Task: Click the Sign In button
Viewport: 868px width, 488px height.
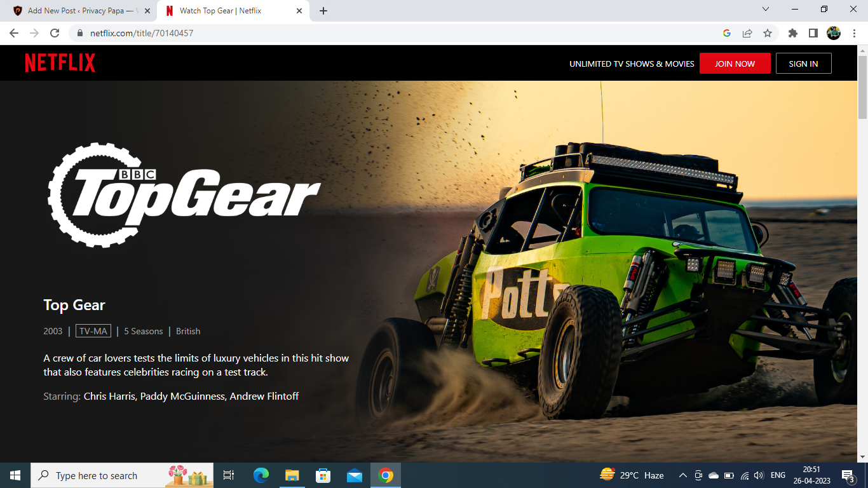Action: pyautogui.click(x=803, y=64)
